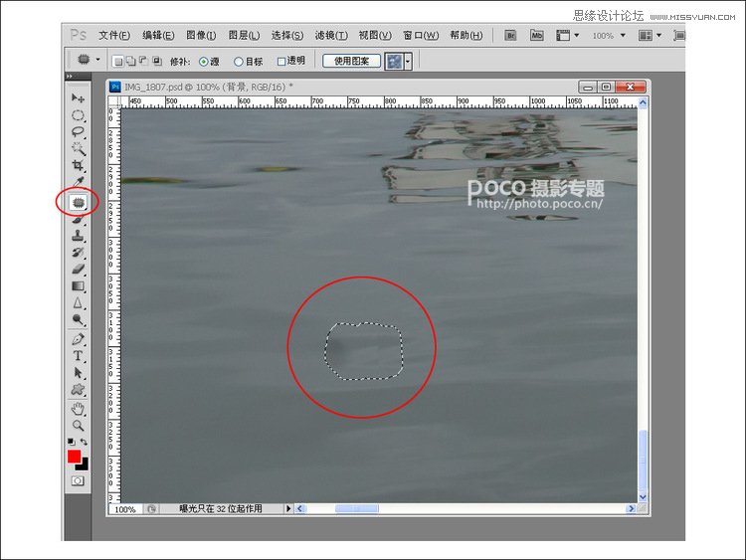746x560 pixels.
Task: Select the Pen tool
Action: click(78, 339)
